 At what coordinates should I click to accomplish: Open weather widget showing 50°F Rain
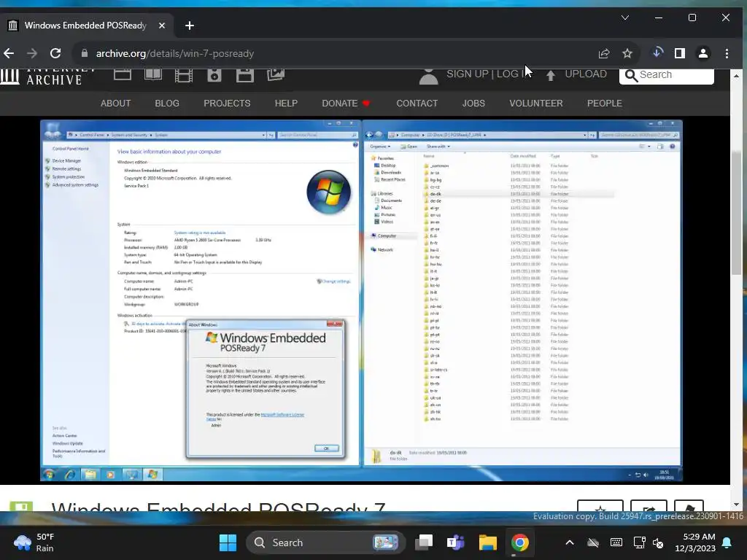pos(35,542)
